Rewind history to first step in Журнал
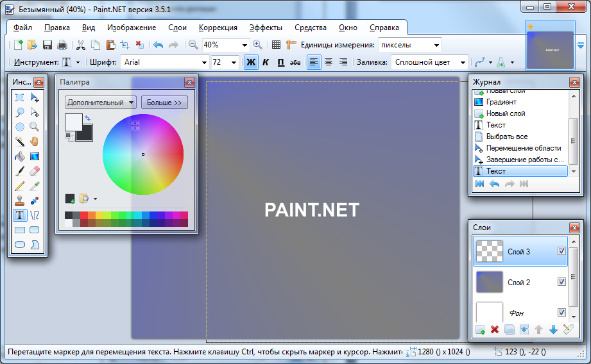This screenshot has width=591, height=364. coord(480,184)
